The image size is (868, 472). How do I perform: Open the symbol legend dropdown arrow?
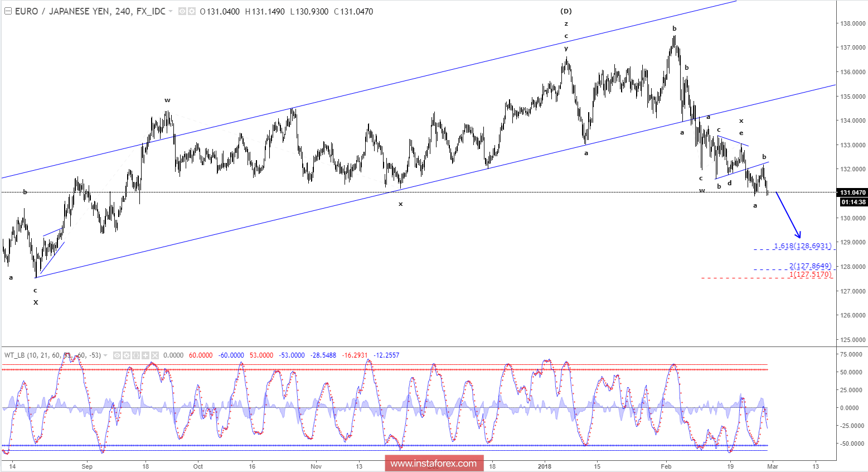point(170,11)
